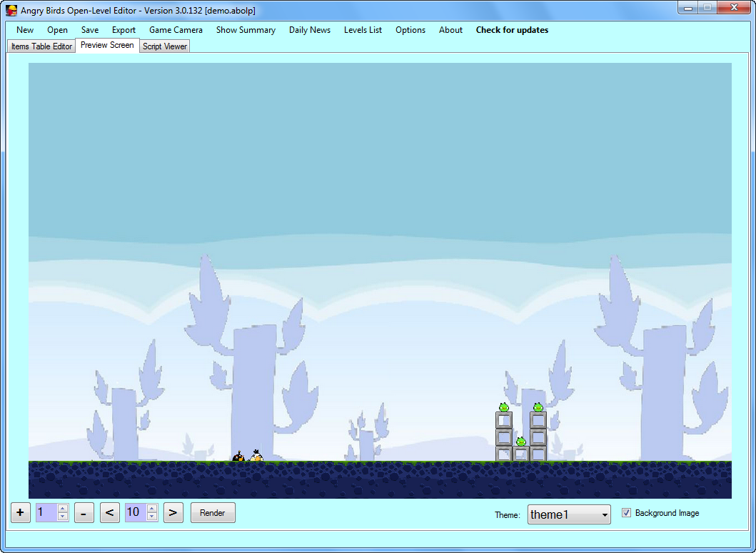
Task: Click the minus zoom button
Action: click(x=84, y=512)
